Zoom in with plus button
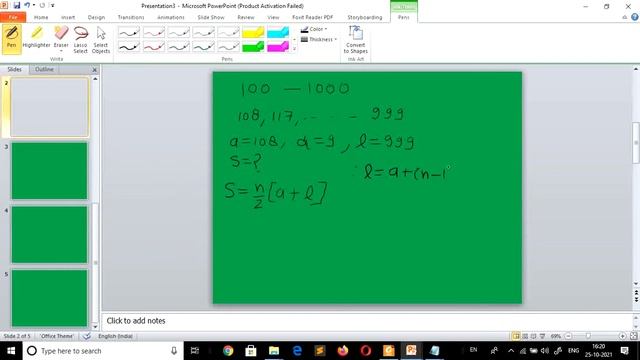 tap(622, 336)
